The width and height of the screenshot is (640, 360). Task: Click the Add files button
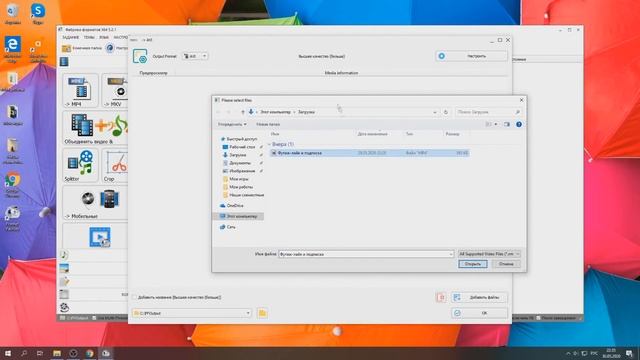click(x=480, y=298)
